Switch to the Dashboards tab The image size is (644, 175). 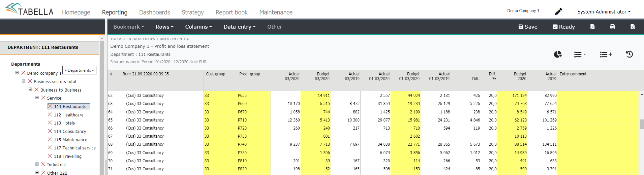click(154, 12)
